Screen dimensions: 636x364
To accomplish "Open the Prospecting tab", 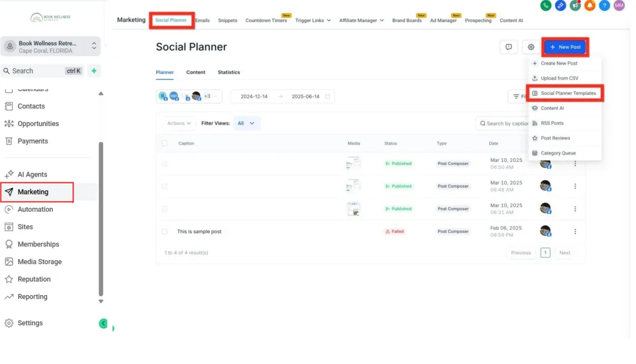I will [478, 20].
